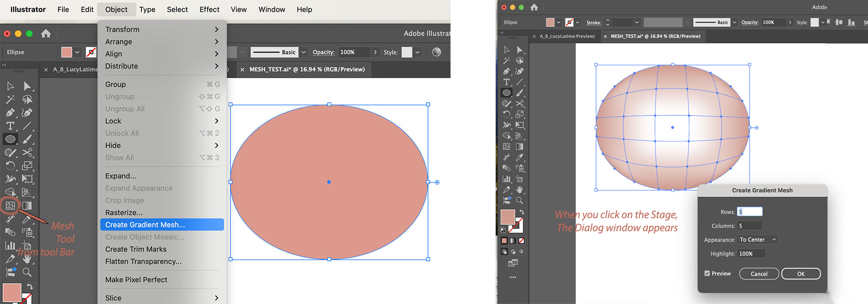This screenshot has width=868, height=304.
Task: Enable Draw Inside mode button
Action: pyautogui.click(x=521, y=252)
